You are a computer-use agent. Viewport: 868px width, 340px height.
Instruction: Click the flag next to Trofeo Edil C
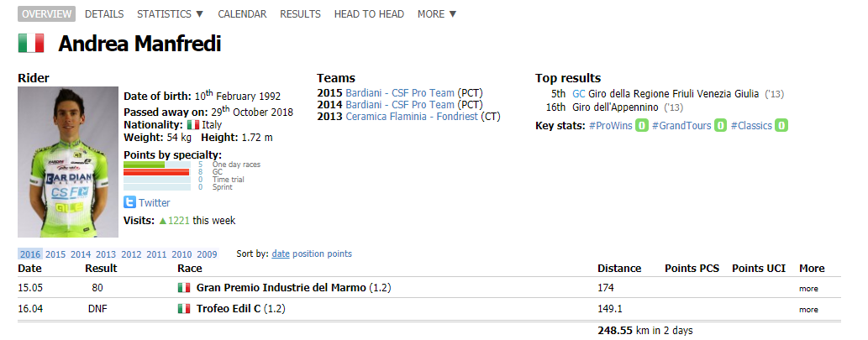click(184, 309)
